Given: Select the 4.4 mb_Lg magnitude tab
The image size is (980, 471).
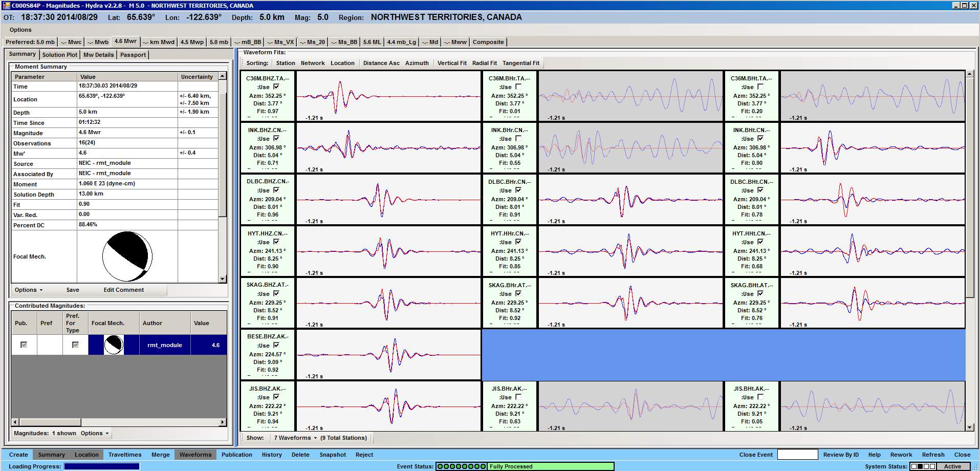Looking at the screenshot, I should pos(402,42).
